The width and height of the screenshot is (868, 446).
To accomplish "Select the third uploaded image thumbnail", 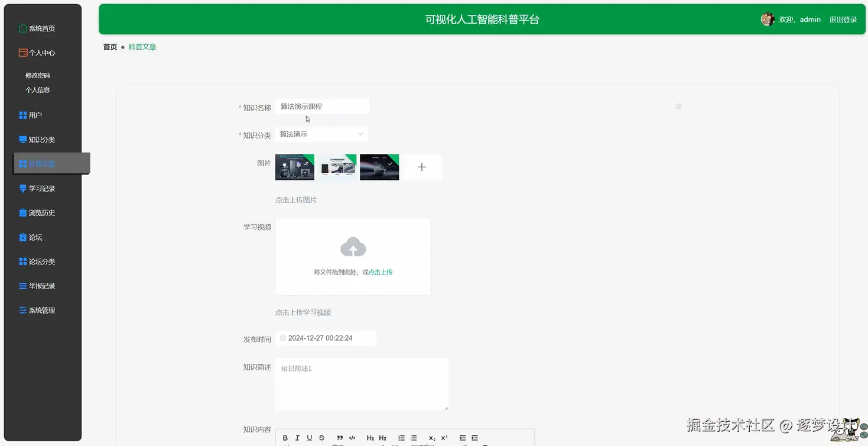I will pyautogui.click(x=379, y=167).
